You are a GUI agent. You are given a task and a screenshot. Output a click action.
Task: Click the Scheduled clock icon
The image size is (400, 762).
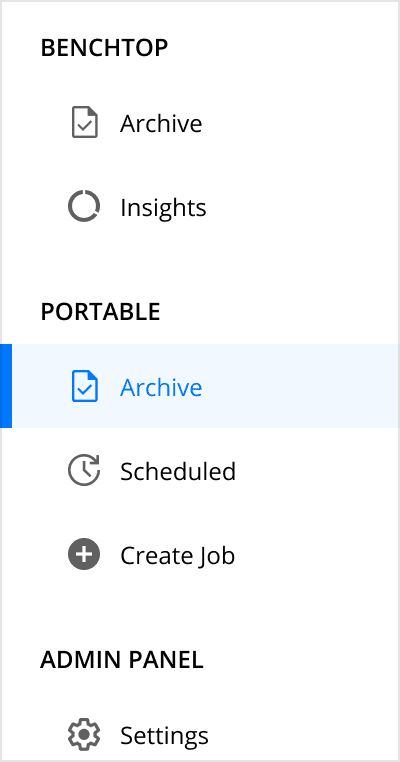[84, 470]
